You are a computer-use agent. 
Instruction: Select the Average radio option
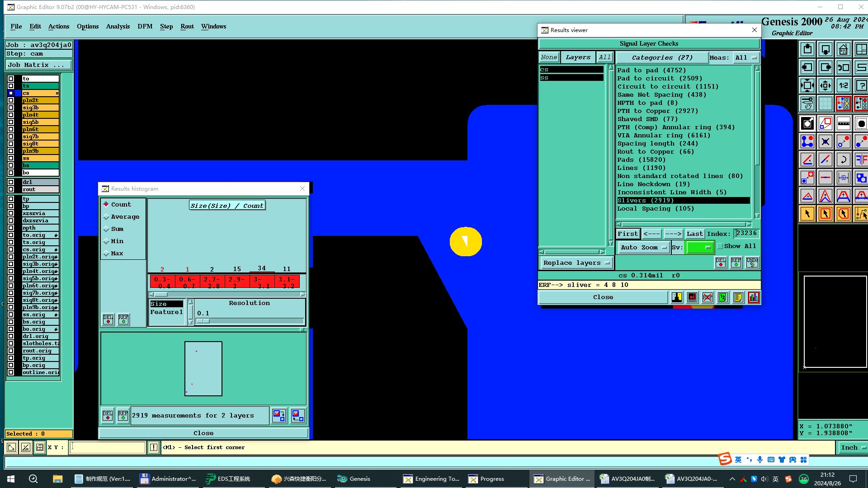tap(106, 217)
